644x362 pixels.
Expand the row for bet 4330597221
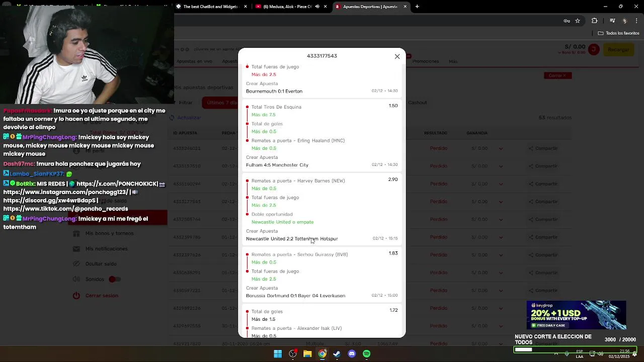coord(501,291)
